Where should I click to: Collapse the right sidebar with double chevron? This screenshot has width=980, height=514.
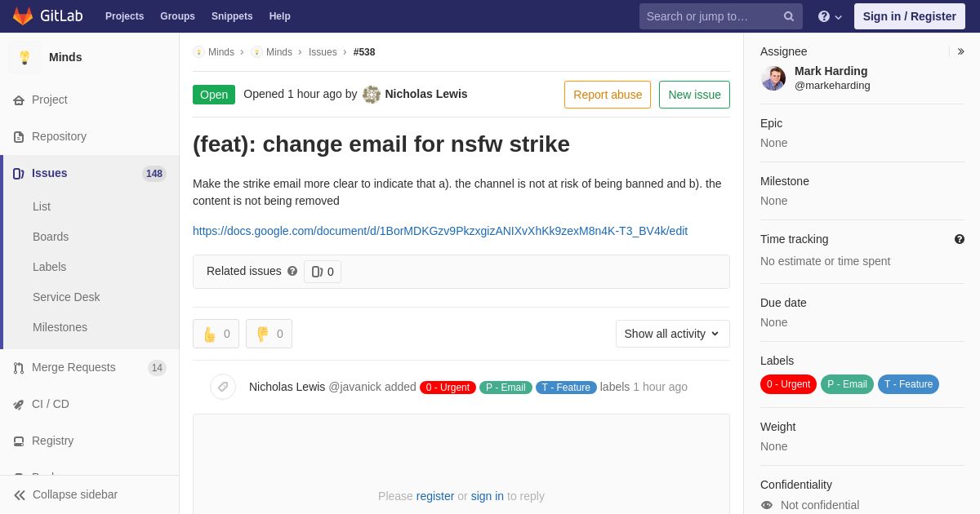960,51
